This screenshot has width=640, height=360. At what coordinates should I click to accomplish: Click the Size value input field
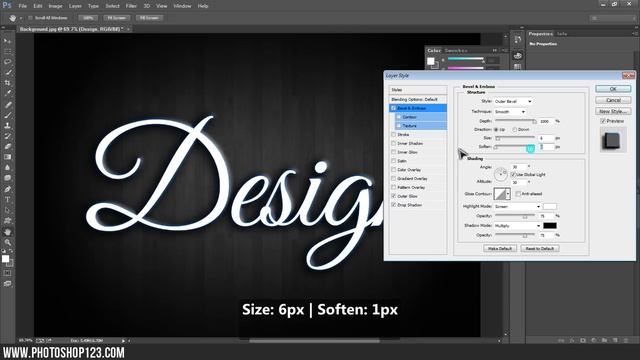(x=546, y=138)
